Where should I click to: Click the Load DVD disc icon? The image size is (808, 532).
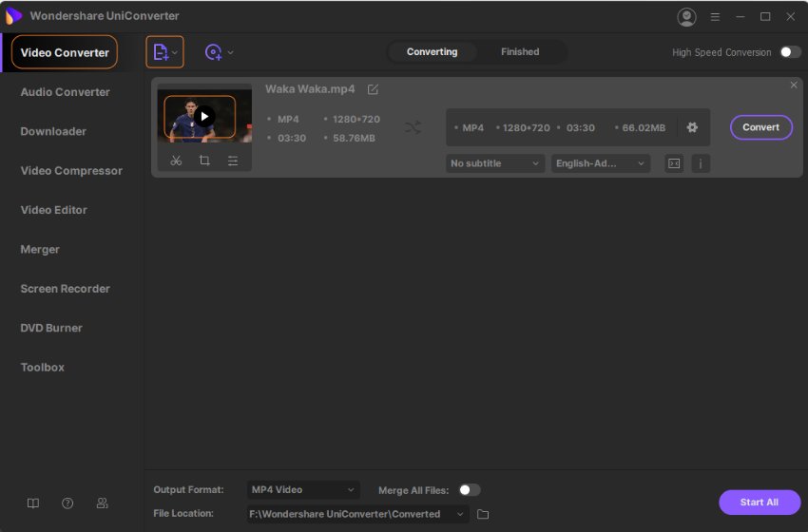coord(213,52)
